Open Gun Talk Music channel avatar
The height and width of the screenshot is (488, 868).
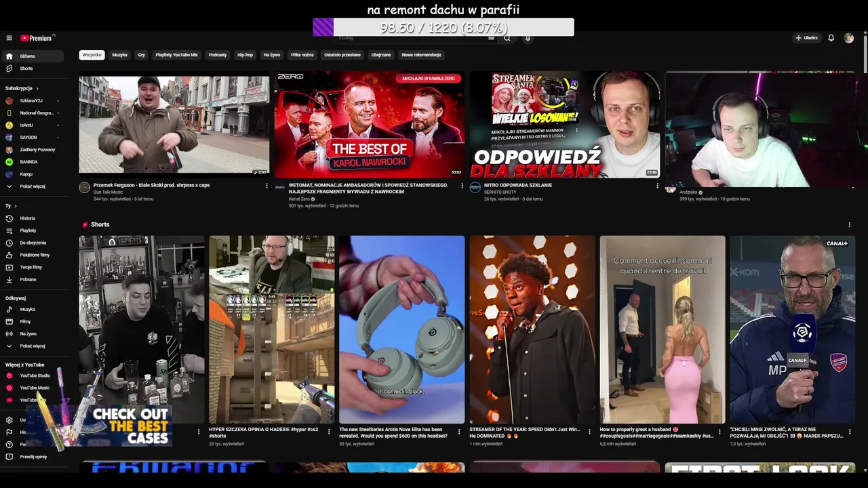click(84, 188)
